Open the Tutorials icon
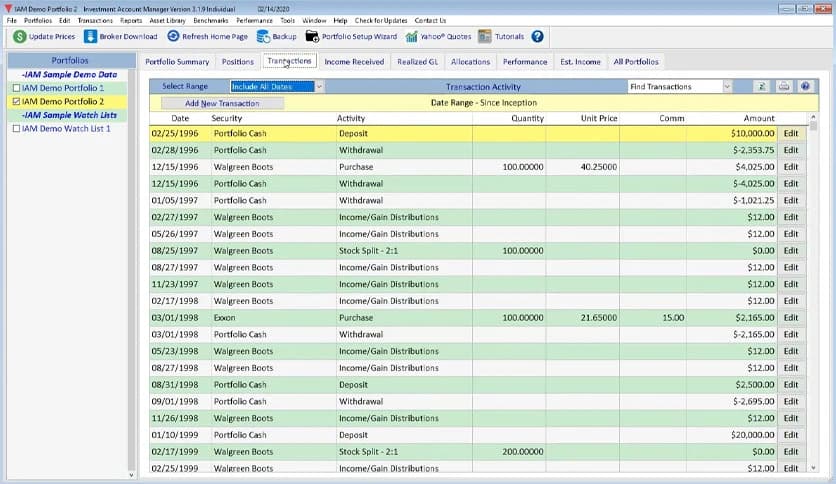Screen dimensions: 836x484 485,36
